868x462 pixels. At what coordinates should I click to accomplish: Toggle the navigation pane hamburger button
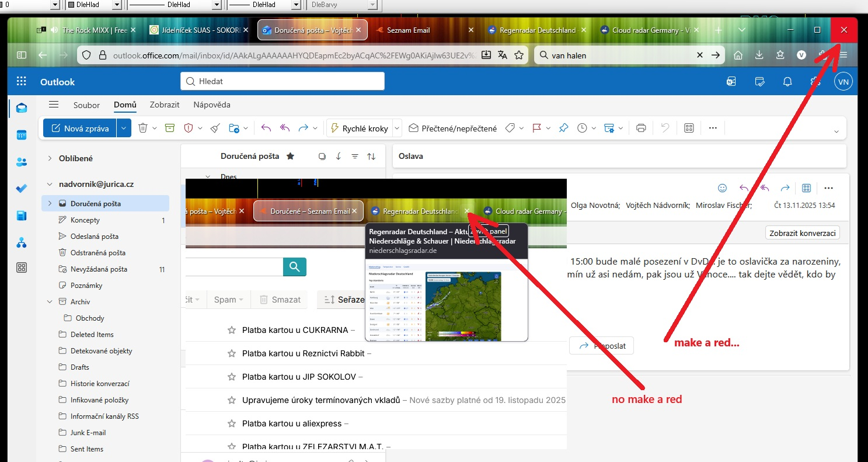pos(54,105)
